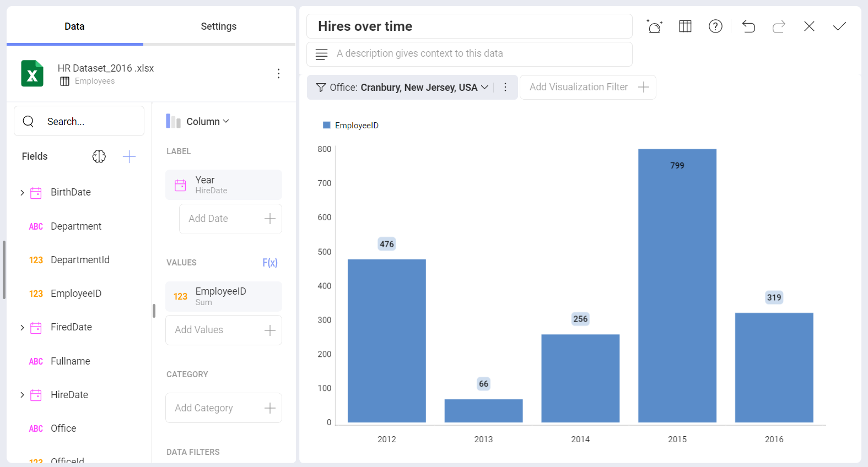Image resolution: width=868 pixels, height=467 pixels.
Task: Open the data table view icon
Action: [685, 26]
